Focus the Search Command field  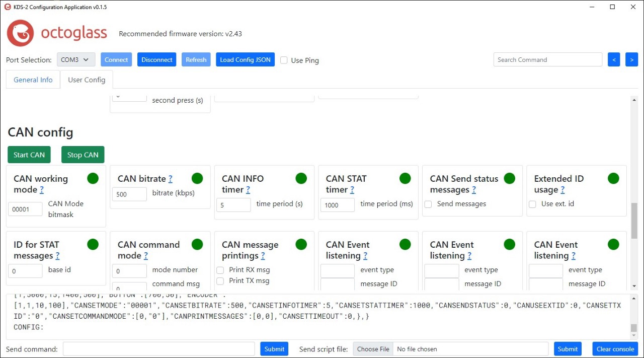(x=548, y=59)
